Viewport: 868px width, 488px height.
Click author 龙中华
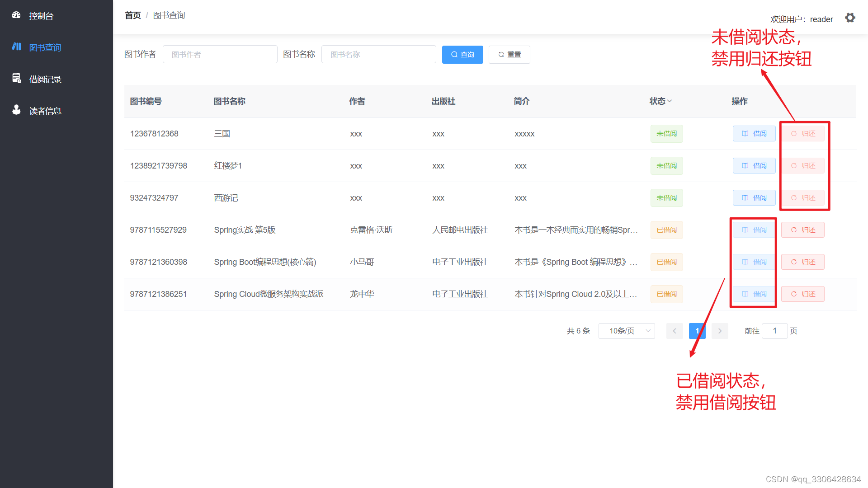point(362,294)
